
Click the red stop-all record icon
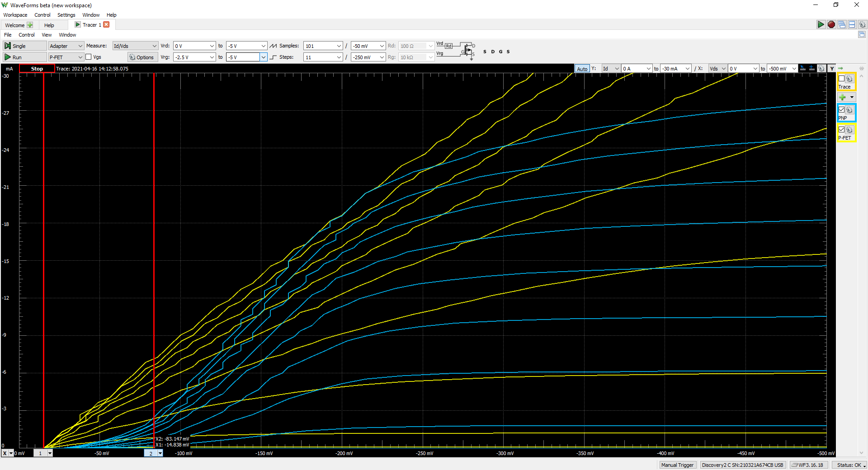[x=831, y=24]
